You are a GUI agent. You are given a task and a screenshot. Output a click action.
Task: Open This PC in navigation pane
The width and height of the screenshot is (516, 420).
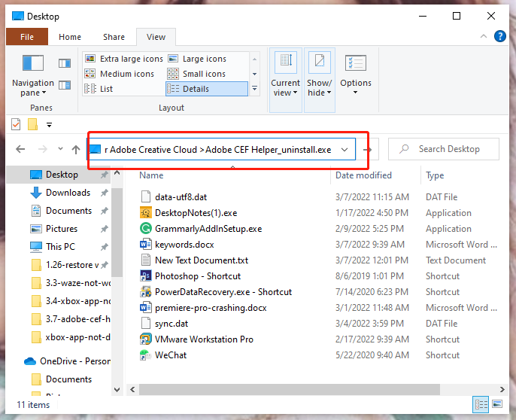pyautogui.click(x=60, y=246)
